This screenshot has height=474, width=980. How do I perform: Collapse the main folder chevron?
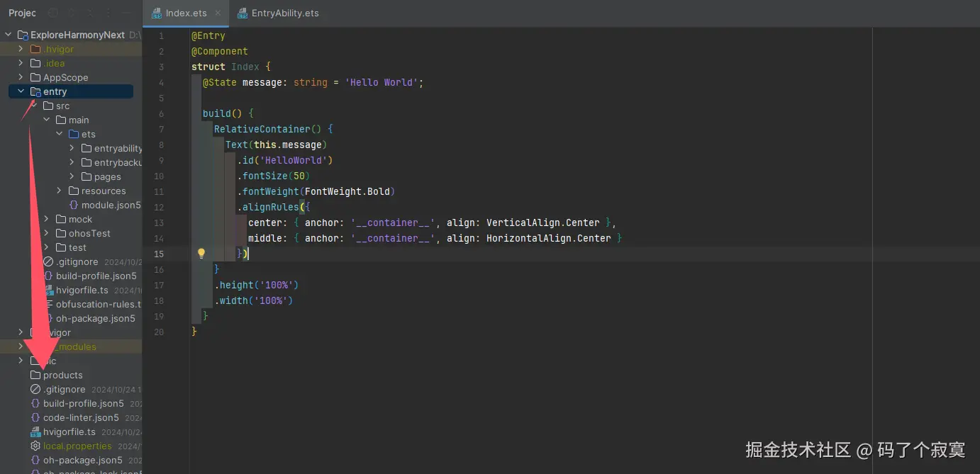click(47, 120)
